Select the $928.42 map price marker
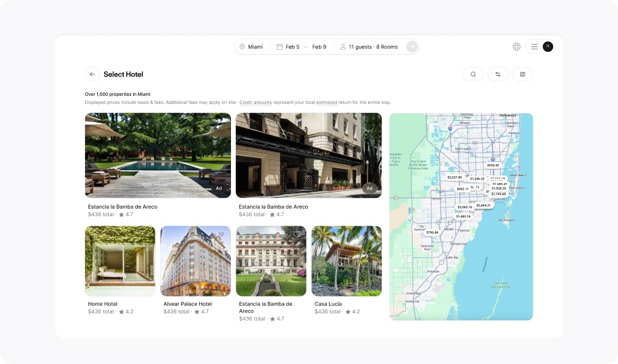Image resolution: width=618 pixels, height=364 pixels. 492,165
